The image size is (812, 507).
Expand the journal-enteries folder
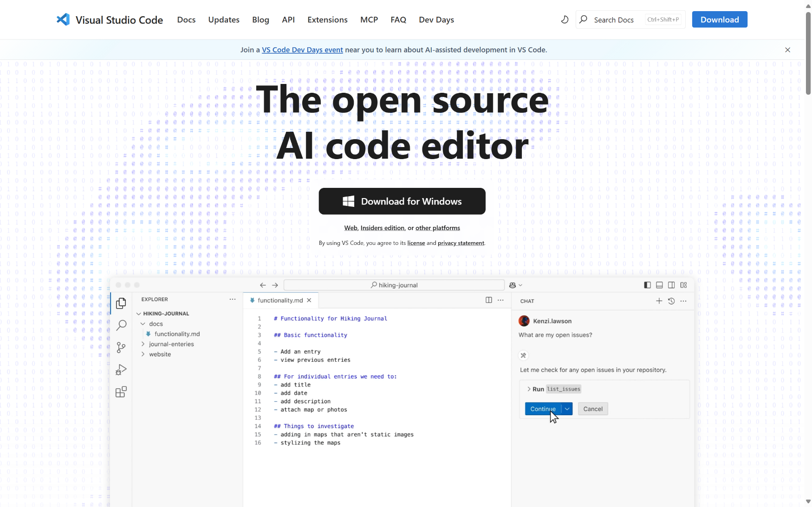coord(143,344)
